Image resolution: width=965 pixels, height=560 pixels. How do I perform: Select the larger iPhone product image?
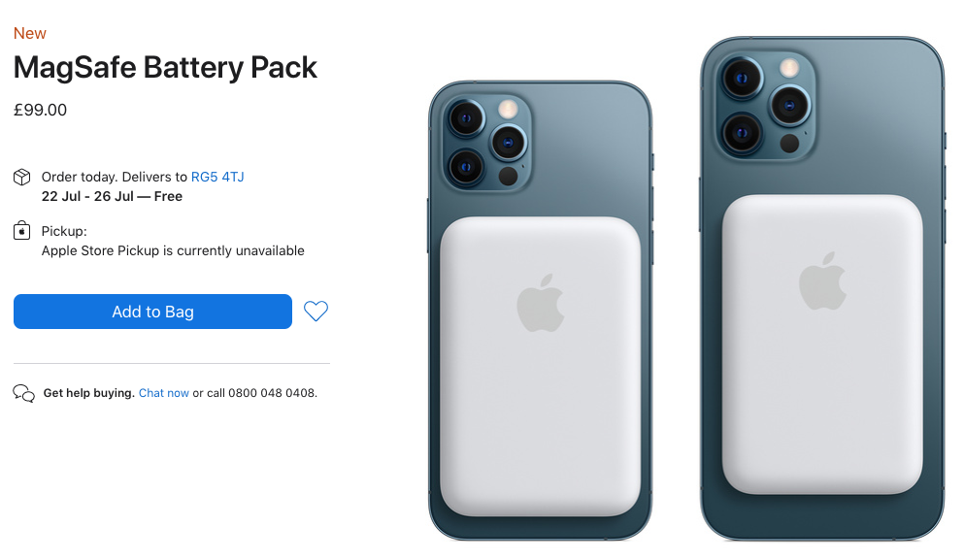(822, 288)
